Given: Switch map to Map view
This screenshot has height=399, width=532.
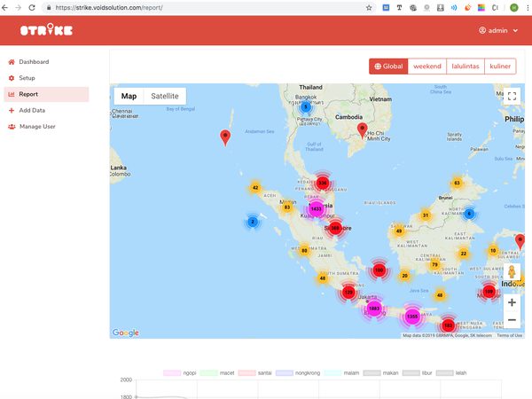Looking at the screenshot, I should pos(129,96).
